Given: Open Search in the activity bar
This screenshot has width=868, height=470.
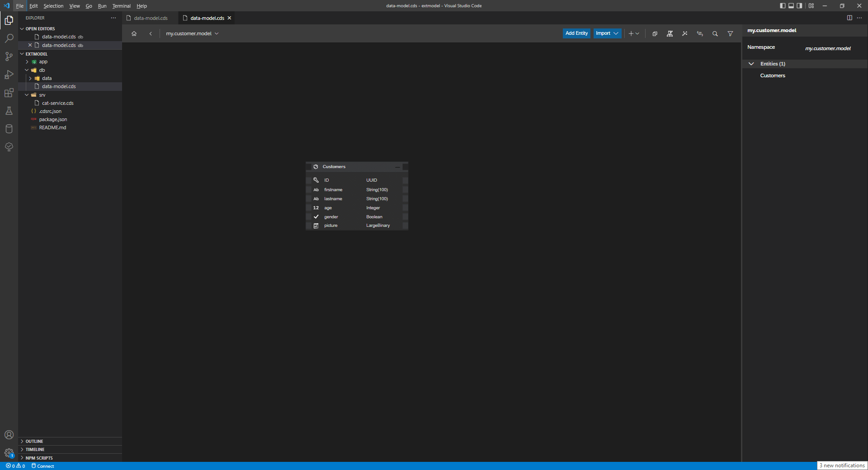Looking at the screenshot, I should [x=9, y=38].
